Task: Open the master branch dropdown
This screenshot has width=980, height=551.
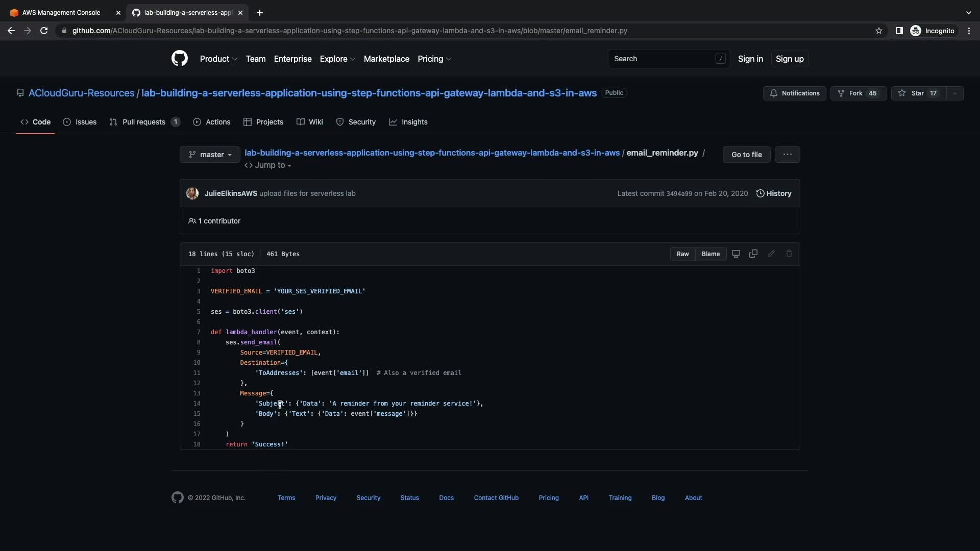Action: coord(210,155)
